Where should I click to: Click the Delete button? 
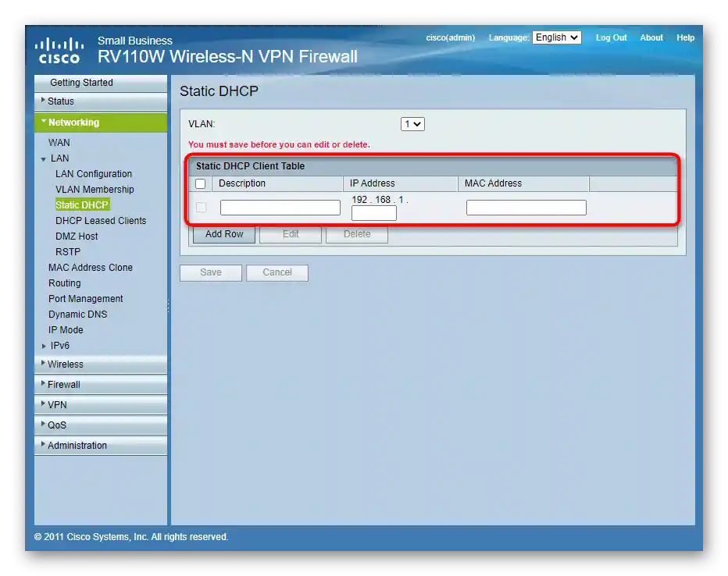pos(357,235)
